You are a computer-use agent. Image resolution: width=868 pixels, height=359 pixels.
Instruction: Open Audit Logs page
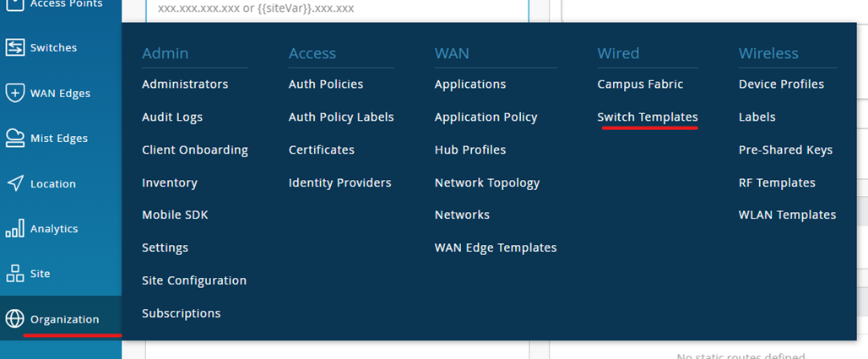tap(172, 117)
